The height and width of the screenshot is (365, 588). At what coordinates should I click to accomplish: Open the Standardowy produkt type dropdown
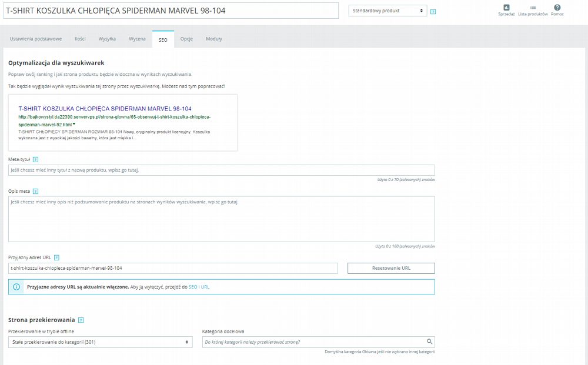pos(387,11)
